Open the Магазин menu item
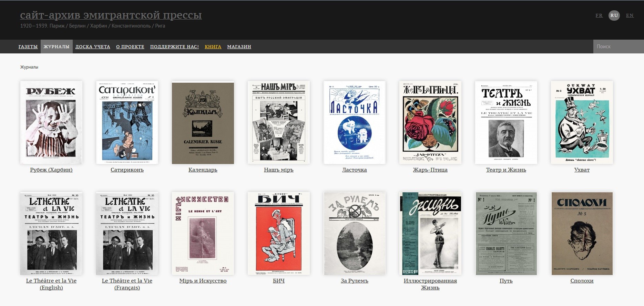The image size is (644, 306). 239,47
